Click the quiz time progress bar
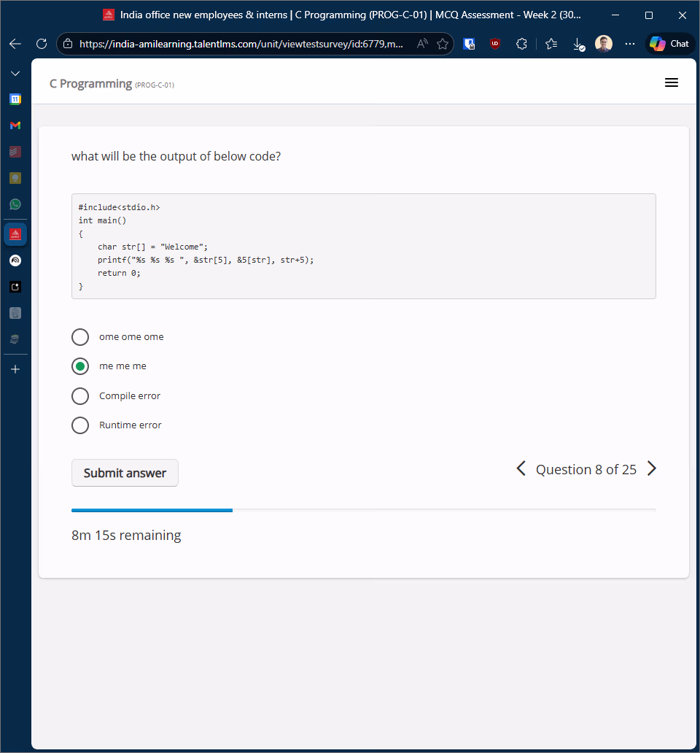700x753 pixels. tap(363, 510)
